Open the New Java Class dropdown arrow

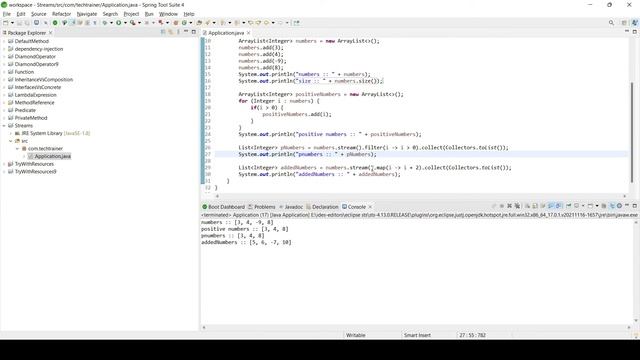coord(191,23)
